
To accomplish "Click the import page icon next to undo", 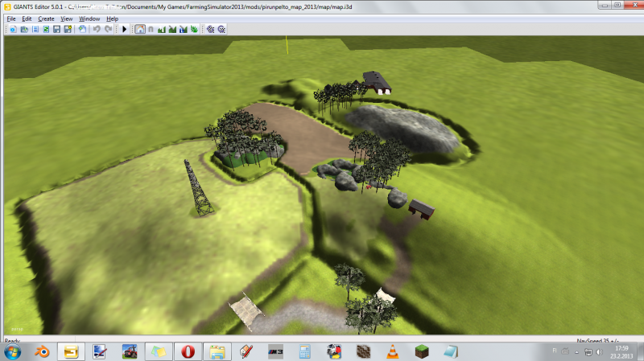I will click(83, 29).
